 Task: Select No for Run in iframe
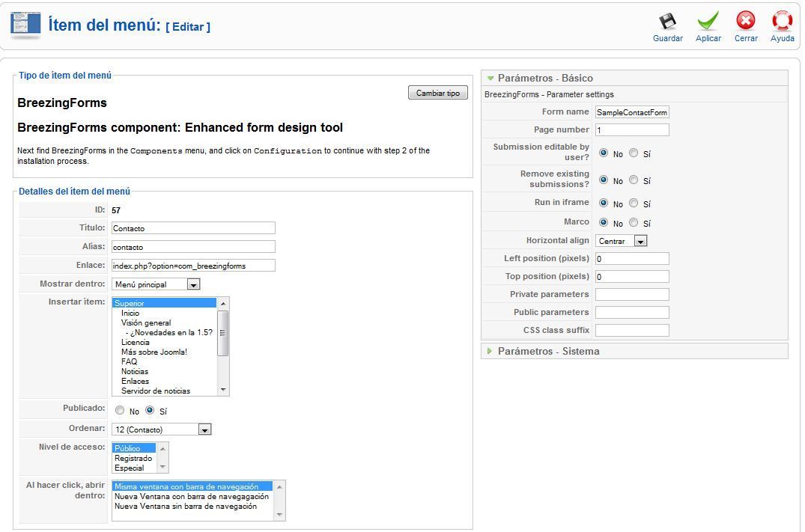tap(604, 204)
